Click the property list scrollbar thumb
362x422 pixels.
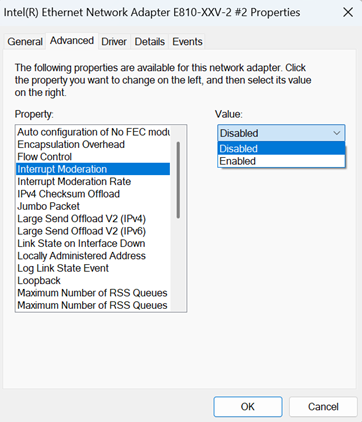178,180
